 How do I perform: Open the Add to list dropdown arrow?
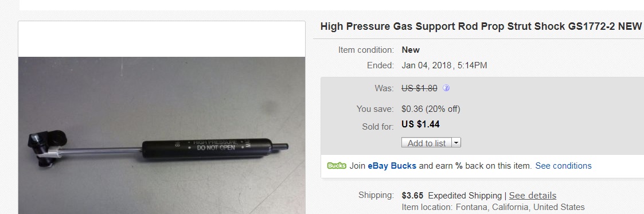(456, 143)
